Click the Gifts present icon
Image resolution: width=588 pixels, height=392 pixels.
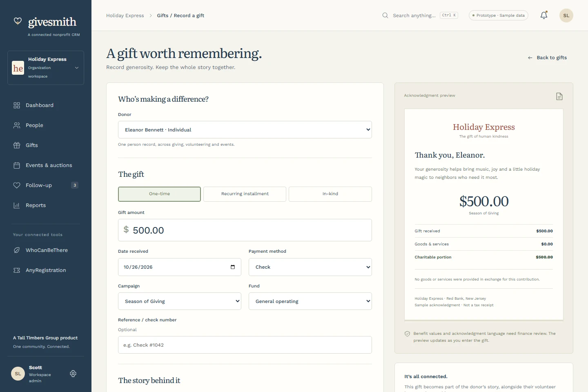pos(17,145)
